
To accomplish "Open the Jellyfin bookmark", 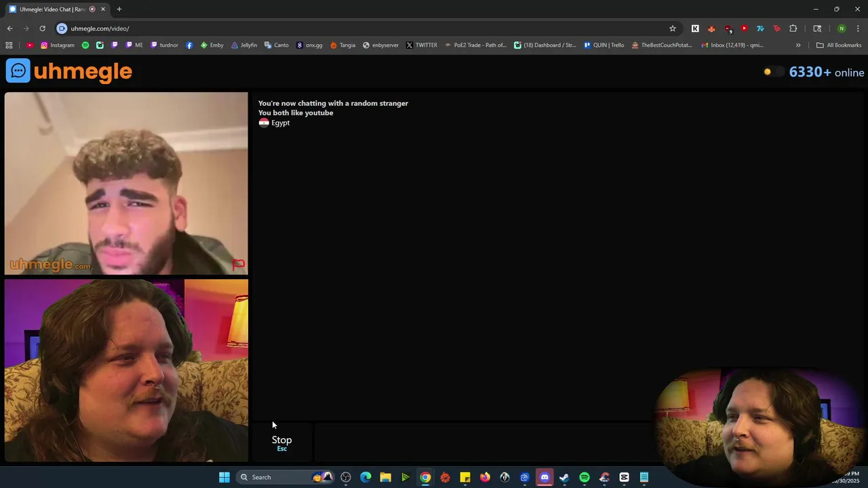I will coord(244,45).
